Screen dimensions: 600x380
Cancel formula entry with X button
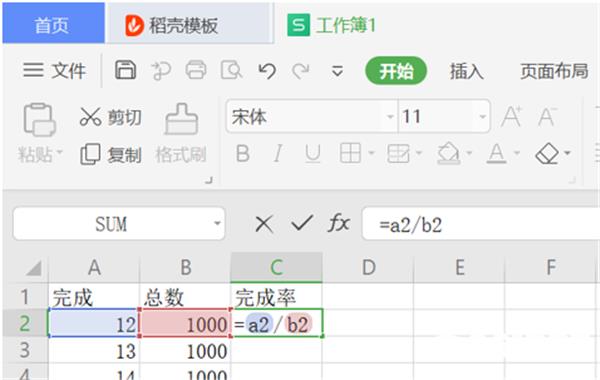264,224
